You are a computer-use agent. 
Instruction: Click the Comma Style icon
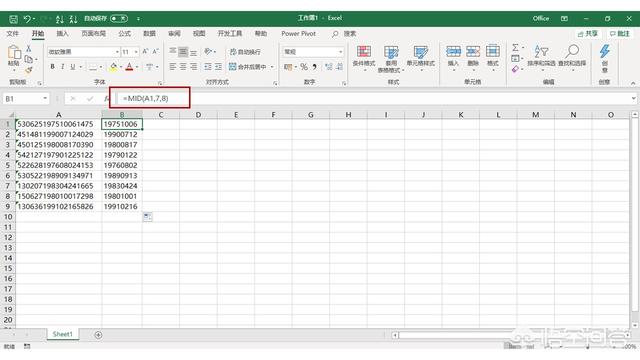tap(314, 67)
